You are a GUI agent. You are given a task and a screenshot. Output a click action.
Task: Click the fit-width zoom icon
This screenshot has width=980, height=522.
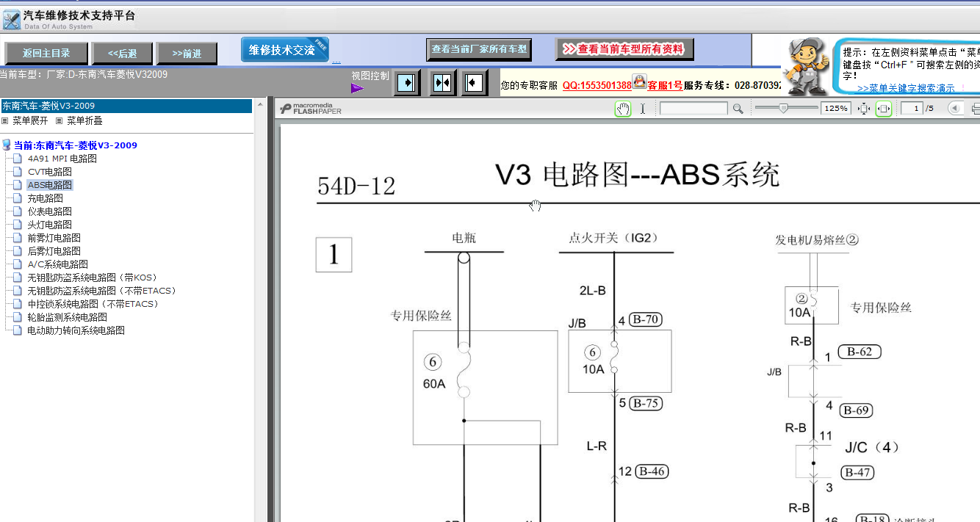tap(884, 109)
